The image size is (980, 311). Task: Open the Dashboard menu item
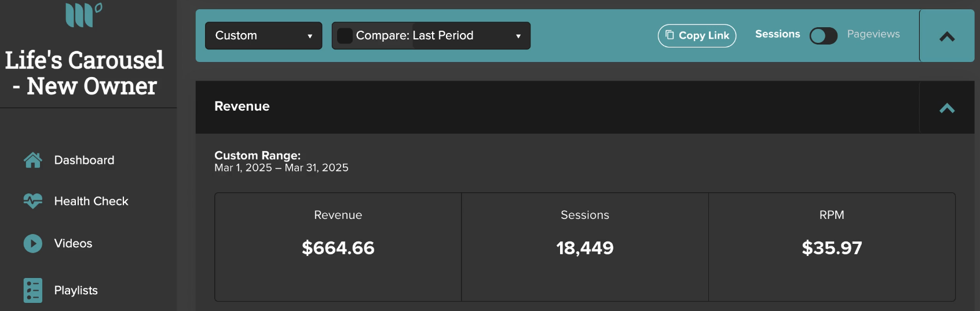[x=84, y=160]
